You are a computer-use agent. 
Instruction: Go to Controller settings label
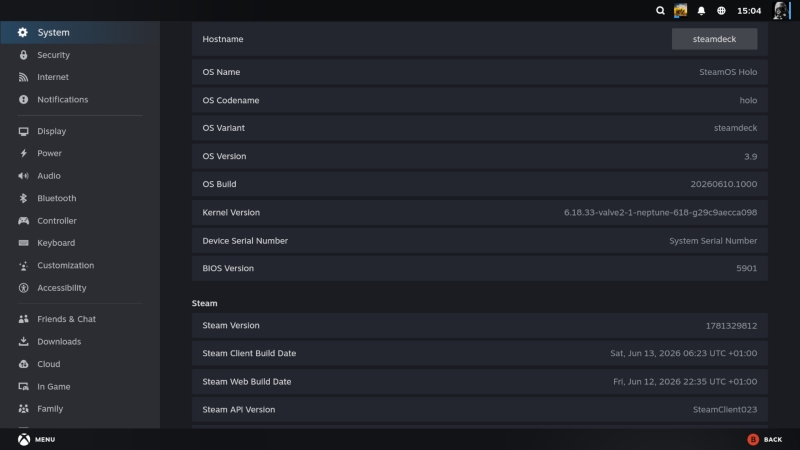click(57, 221)
